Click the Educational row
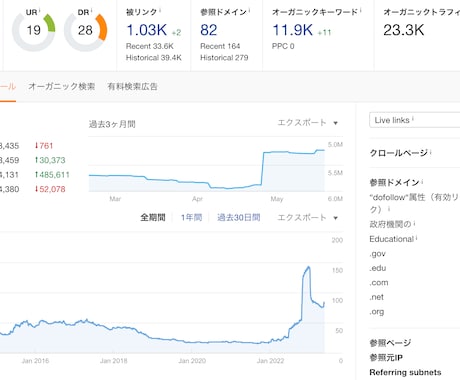 [x=392, y=239]
